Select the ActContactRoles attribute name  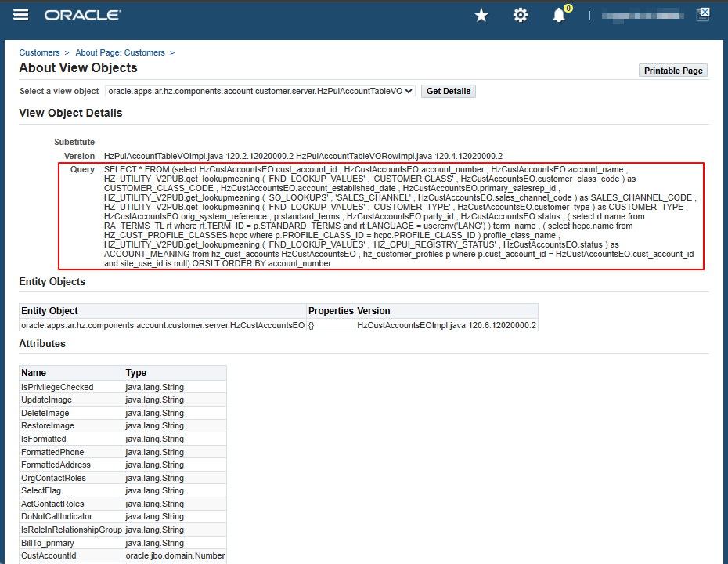point(52,504)
